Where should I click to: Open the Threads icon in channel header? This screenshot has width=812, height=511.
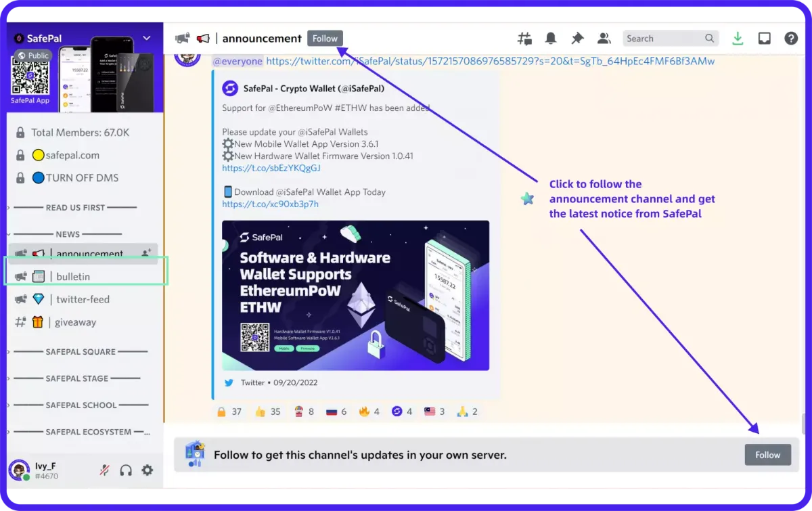(x=524, y=39)
